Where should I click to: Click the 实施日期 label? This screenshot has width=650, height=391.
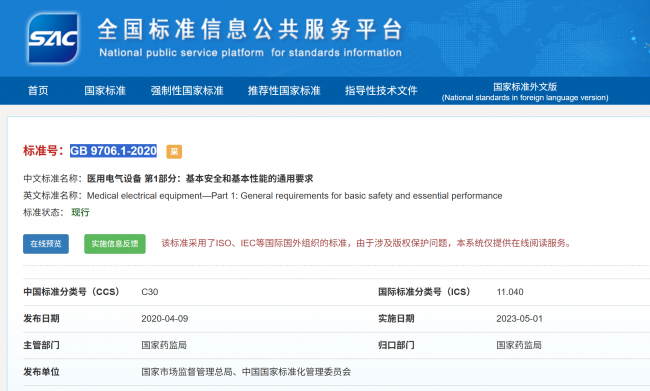point(396,318)
